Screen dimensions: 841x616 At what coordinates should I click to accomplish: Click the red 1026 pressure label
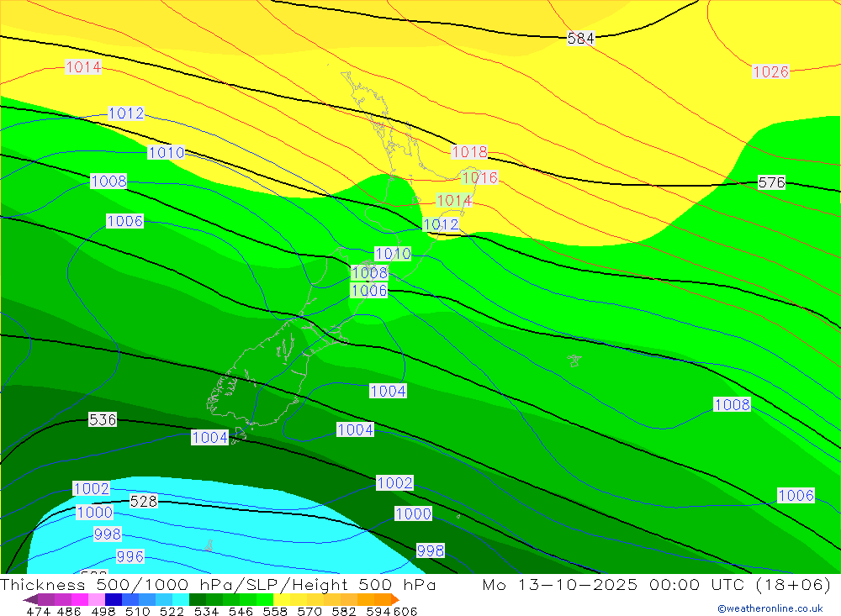pos(770,71)
